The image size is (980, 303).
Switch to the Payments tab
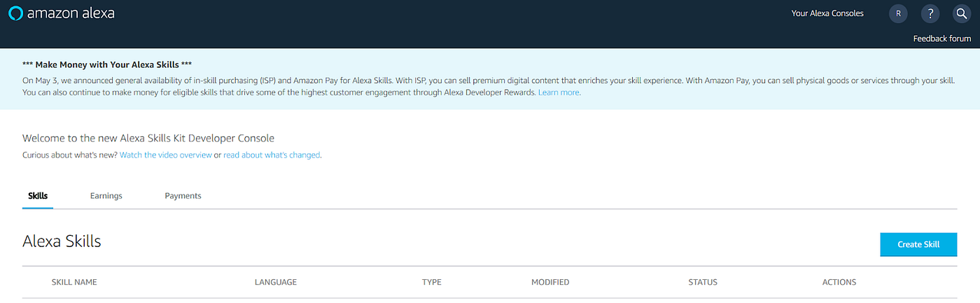(183, 196)
